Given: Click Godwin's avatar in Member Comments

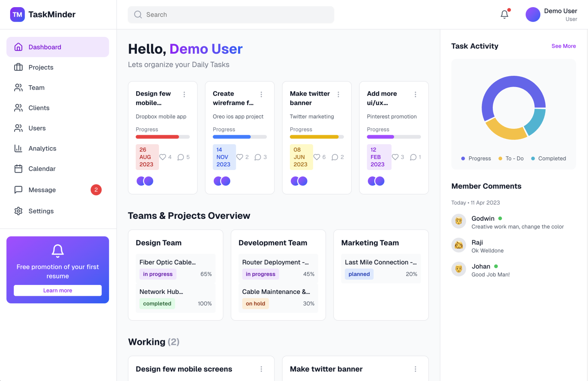Looking at the screenshot, I should pyautogui.click(x=458, y=221).
